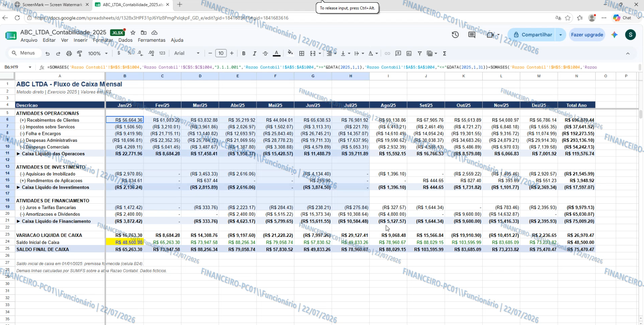Viewport: 644px width, 325px height.
Task: Open the fill color picker
Action: coord(290,53)
